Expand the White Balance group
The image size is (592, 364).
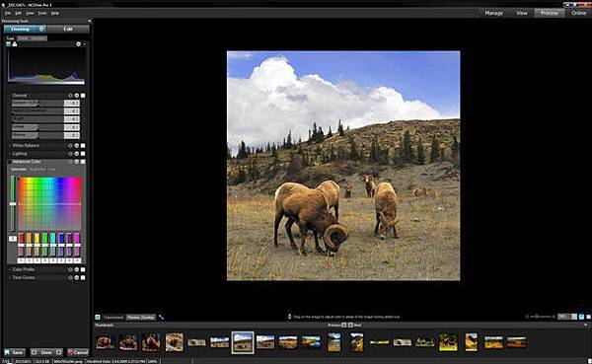(25, 146)
